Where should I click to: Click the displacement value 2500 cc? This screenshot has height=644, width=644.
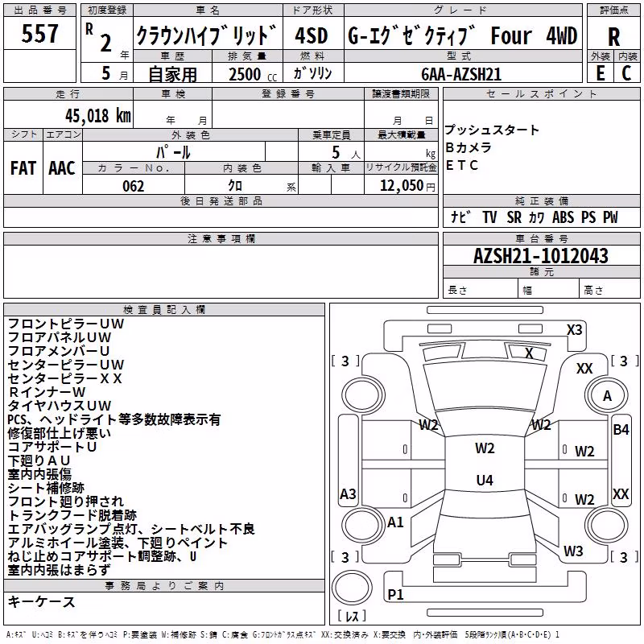click(x=253, y=75)
